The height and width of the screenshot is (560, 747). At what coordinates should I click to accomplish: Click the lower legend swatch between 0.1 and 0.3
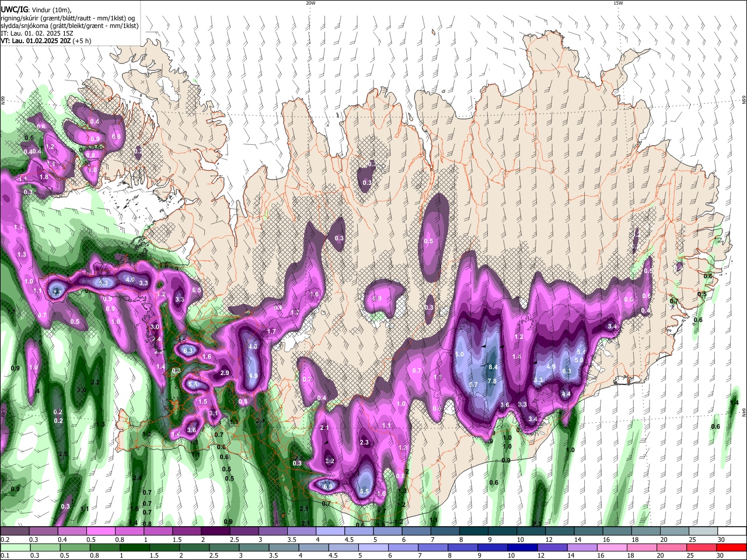[x=15, y=548]
